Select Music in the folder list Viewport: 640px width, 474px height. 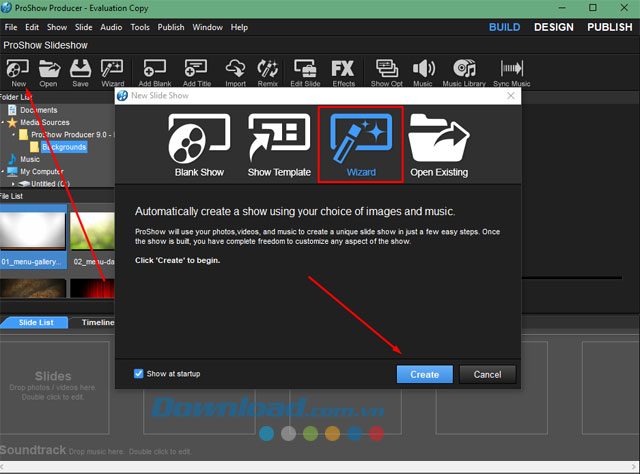[30, 159]
